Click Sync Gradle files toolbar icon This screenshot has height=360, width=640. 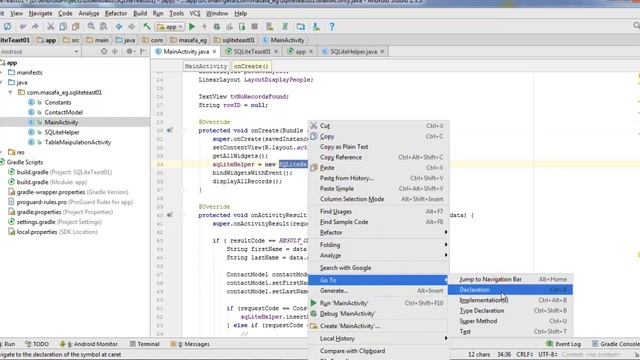point(285,27)
